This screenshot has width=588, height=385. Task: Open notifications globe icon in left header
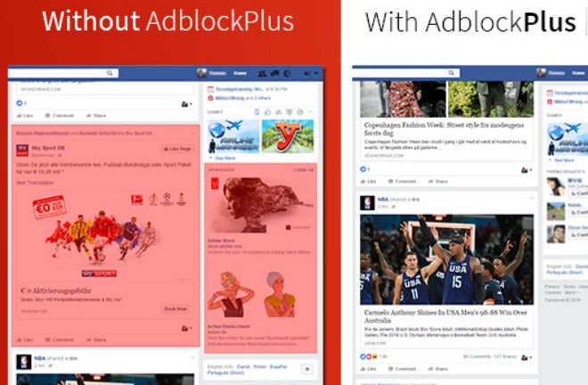point(288,73)
